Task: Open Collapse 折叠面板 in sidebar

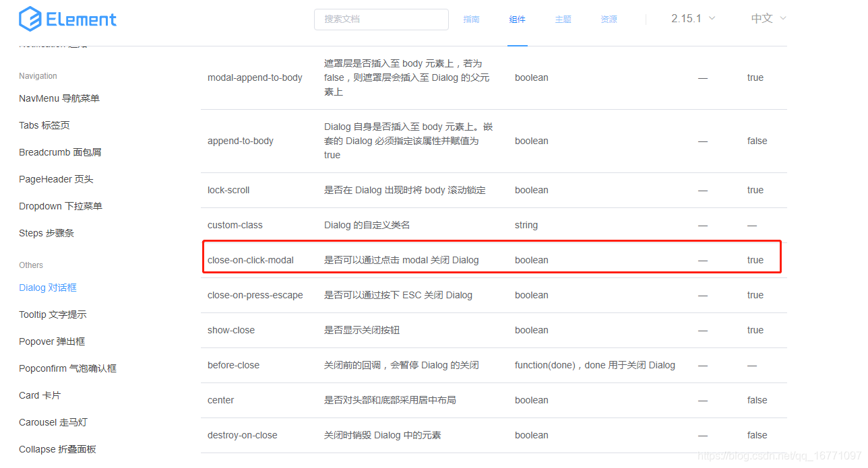Action: click(x=57, y=449)
